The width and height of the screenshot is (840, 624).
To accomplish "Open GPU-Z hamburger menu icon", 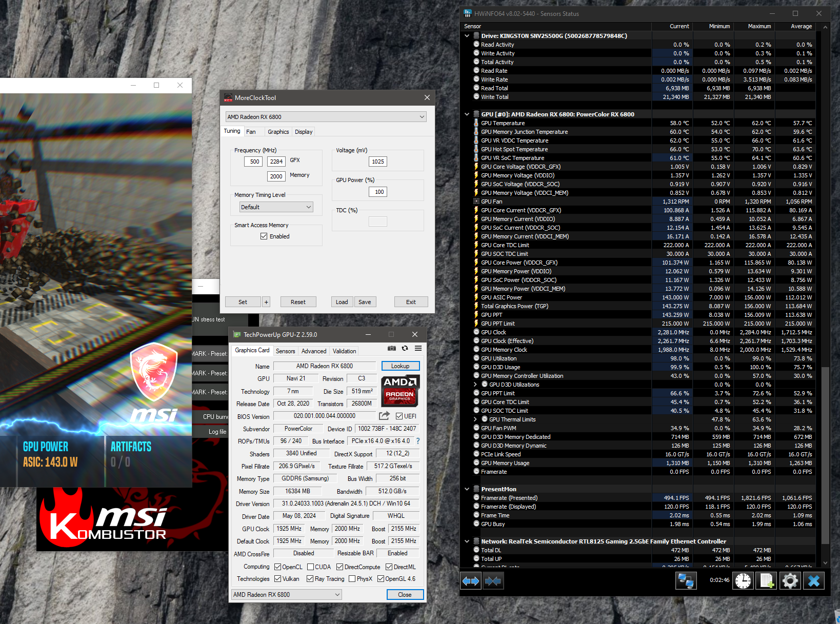I will point(418,349).
